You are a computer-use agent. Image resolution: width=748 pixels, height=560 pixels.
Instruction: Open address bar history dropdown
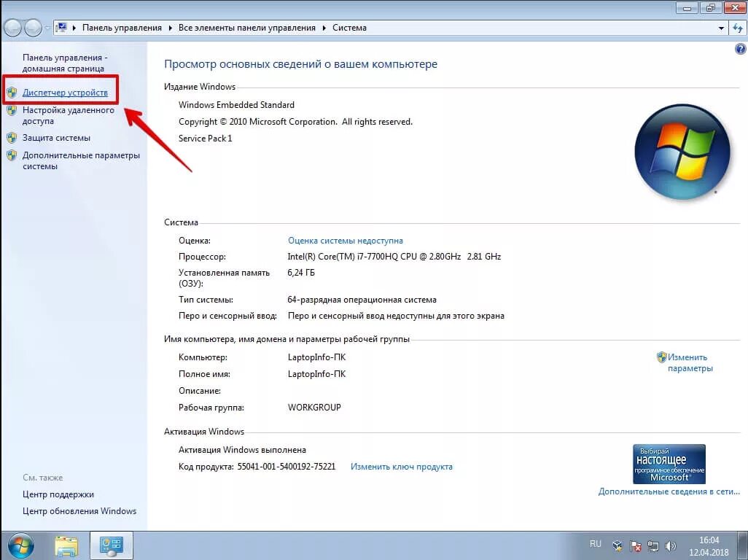(x=721, y=28)
